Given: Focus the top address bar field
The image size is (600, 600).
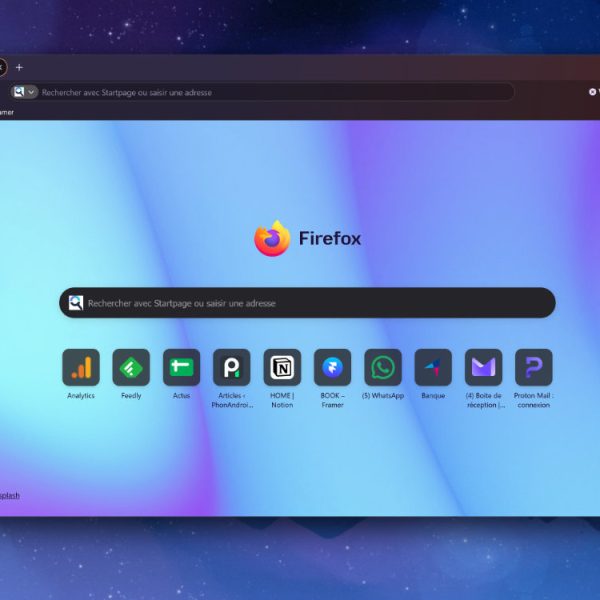Looking at the screenshot, I should [262, 92].
